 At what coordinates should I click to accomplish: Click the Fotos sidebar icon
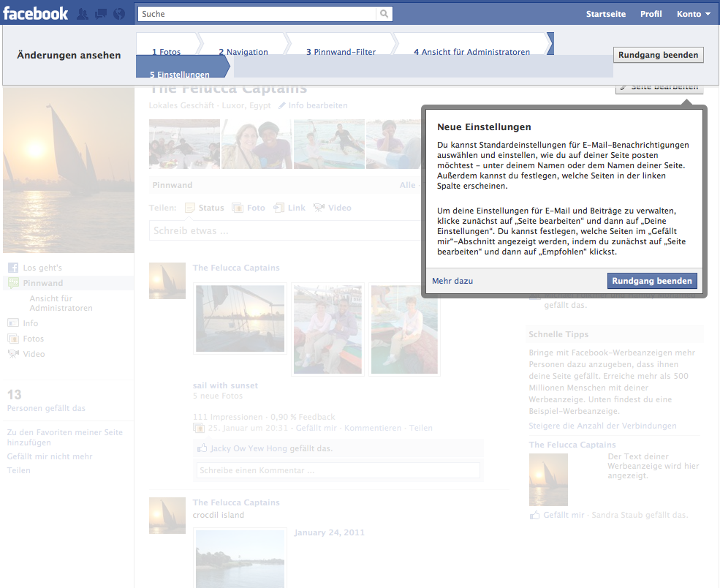13,339
